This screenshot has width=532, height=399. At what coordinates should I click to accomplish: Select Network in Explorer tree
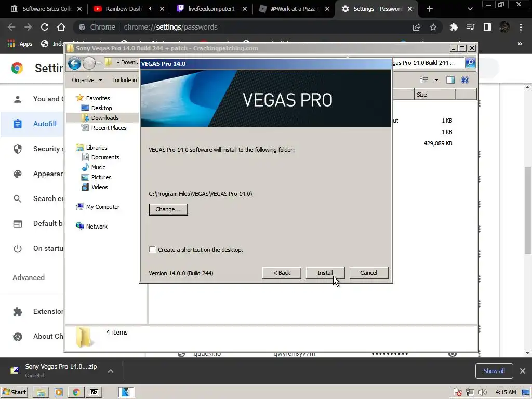click(x=96, y=227)
